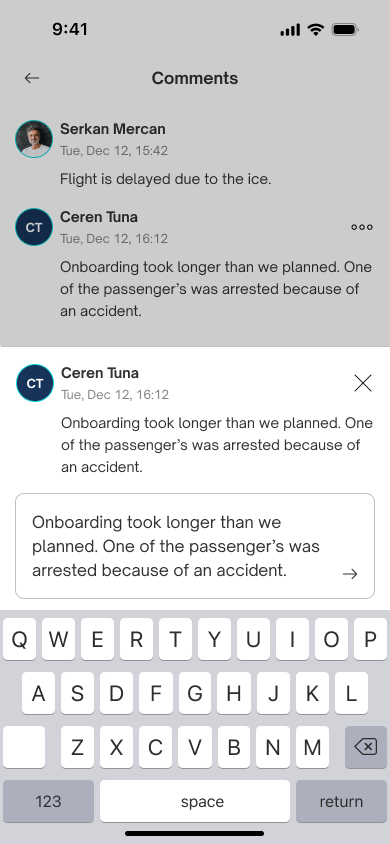
Task: Tap the CT avatar in the edit panel
Action: (35, 383)
